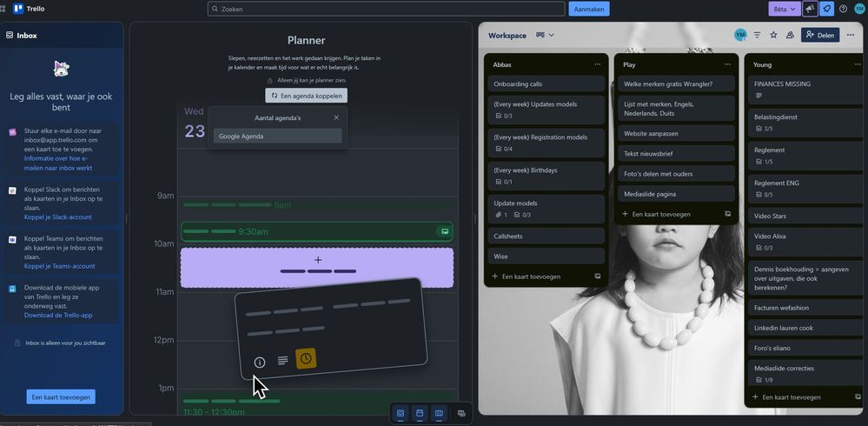Open the YM account avatar in top bar
This screenshot has width=868, height=426.
pyautogui.click(x=859, y=9)
